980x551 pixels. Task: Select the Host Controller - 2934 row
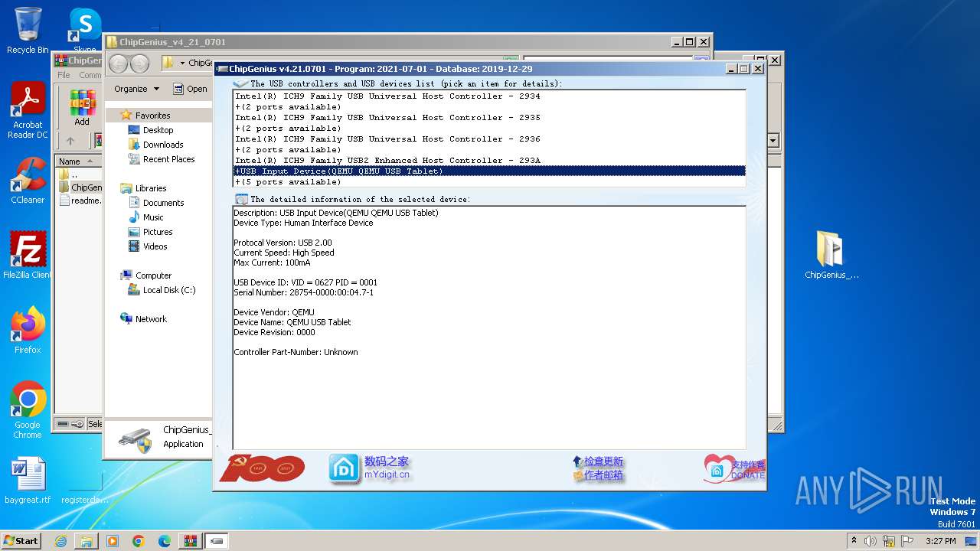pyautogui.click(x=489, y=96)
